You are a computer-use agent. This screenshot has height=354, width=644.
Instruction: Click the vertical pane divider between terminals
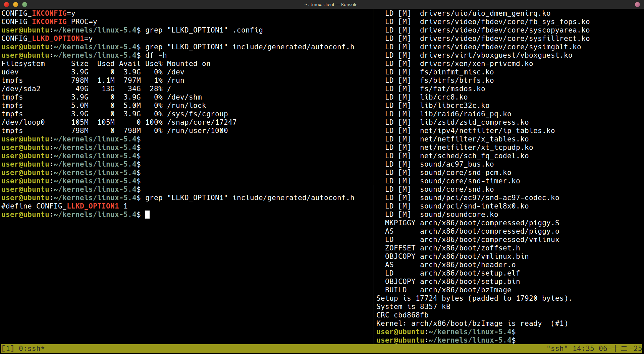(374, 168)
